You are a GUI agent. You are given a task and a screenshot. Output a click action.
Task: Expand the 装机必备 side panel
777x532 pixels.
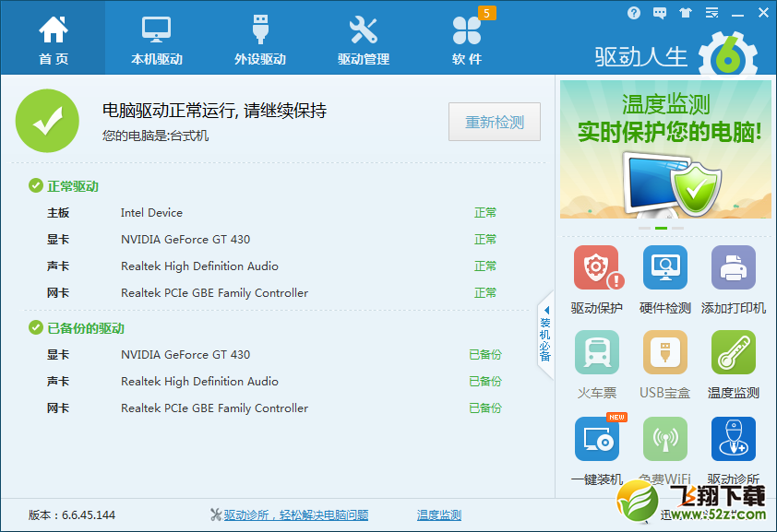point(545,335)
